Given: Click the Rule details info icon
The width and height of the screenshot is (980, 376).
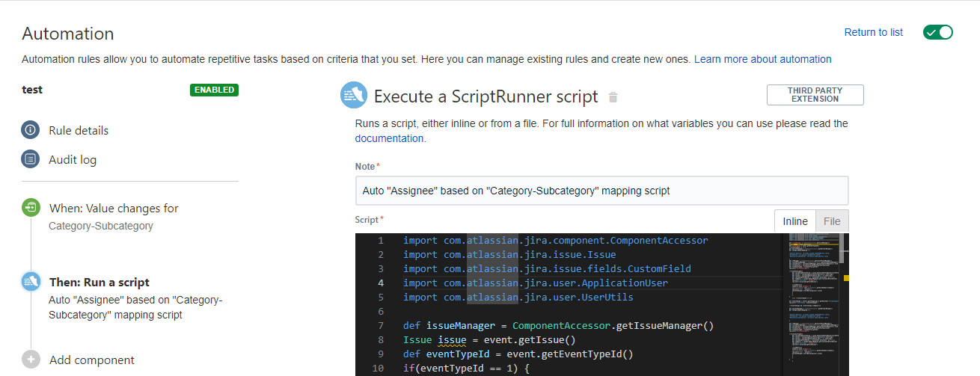Looking at the screenshot, I should click(30, 130).
